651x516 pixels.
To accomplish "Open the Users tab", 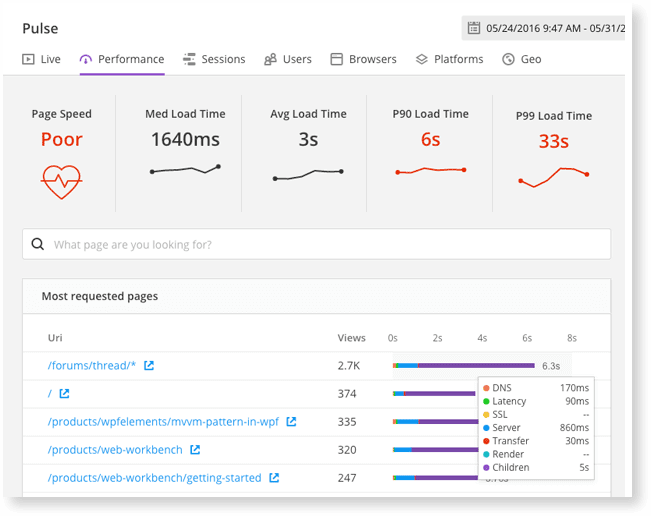I will (288, 59).
